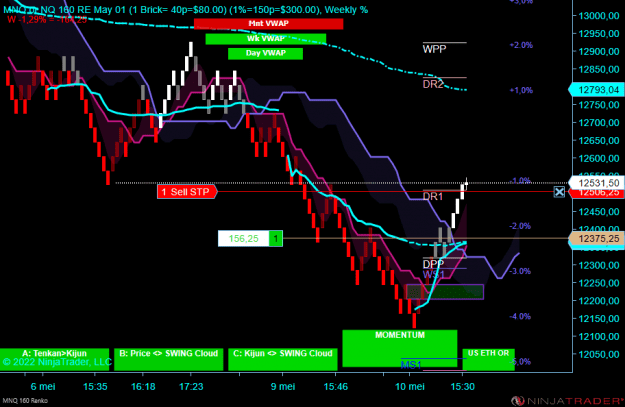
Task: Click the US ETH OR status box
Action: click(x=488, y=359)
